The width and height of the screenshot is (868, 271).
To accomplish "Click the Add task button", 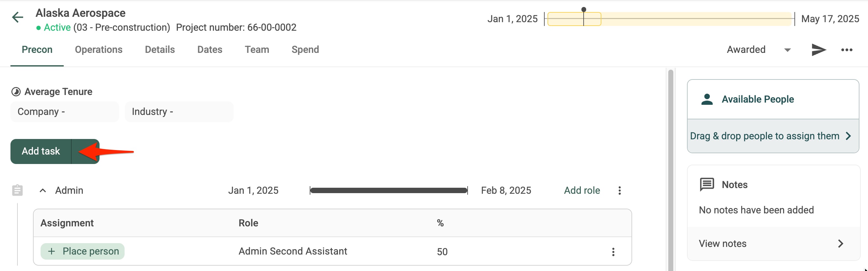I will 41,152.
